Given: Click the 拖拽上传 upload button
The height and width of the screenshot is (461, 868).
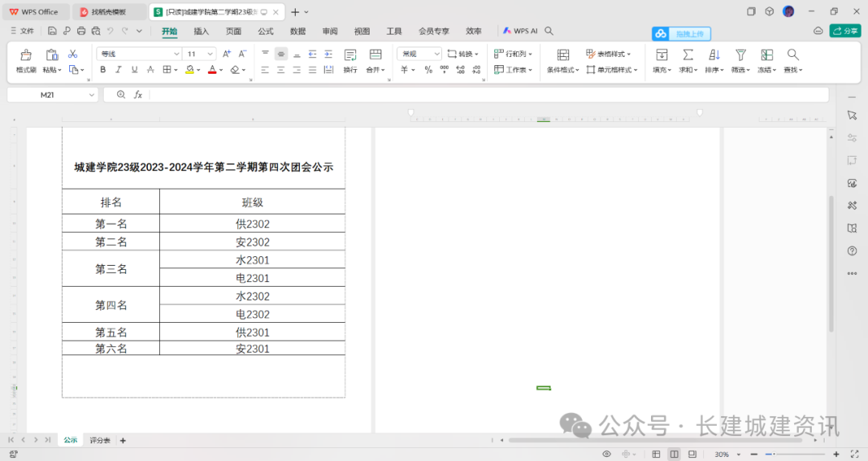Looking at the screenshot, I should pyautogui.click(x=682, y=34).
